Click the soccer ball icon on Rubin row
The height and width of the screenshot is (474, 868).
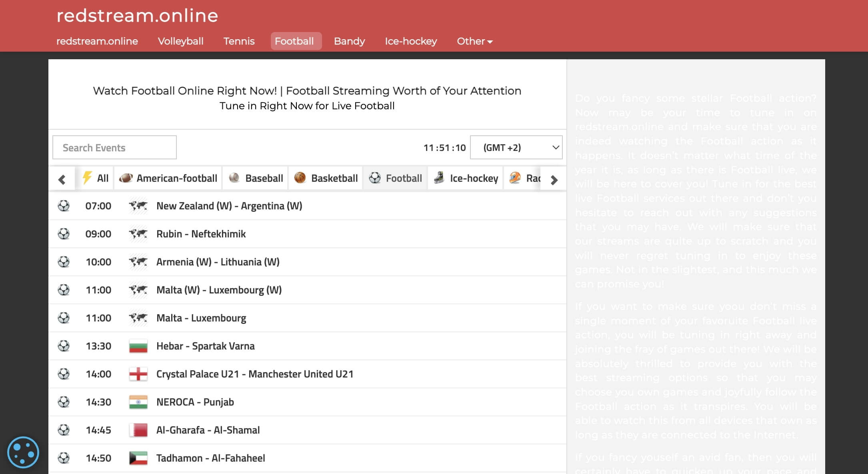click(64, 234)
